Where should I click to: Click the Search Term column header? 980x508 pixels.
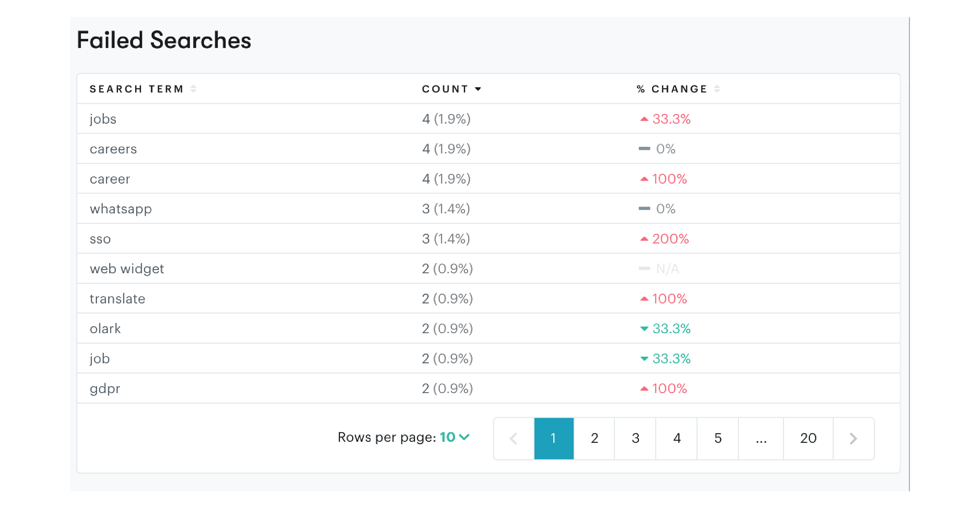coord(136,89)
